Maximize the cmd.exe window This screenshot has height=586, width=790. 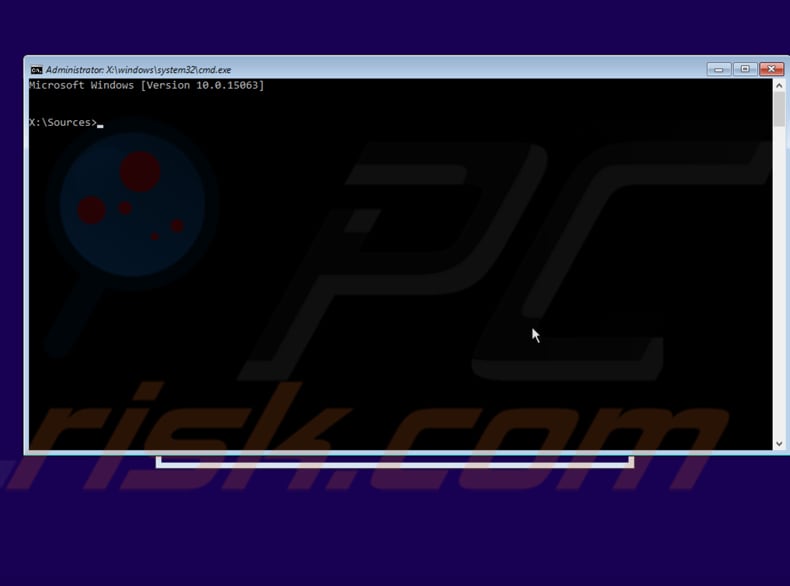(x=745, y=69)
